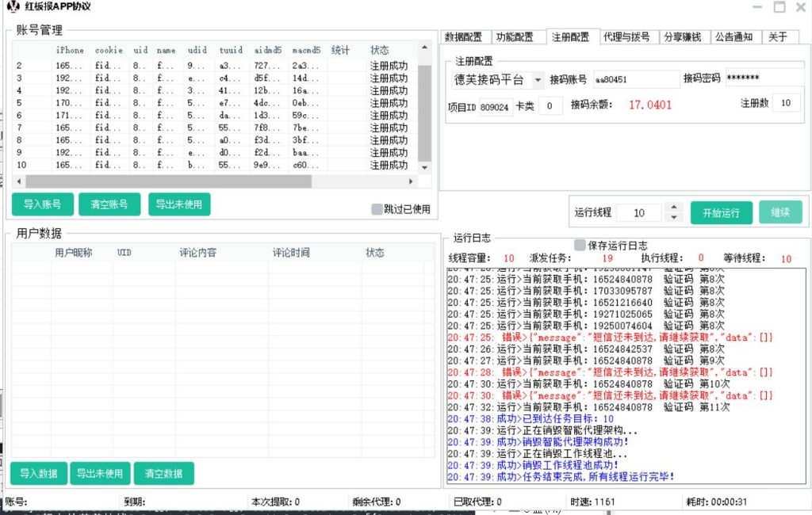Increase 运行线程 with the up stepper arrow
Screen dimensions: 812x515
[x=672, y=207]
